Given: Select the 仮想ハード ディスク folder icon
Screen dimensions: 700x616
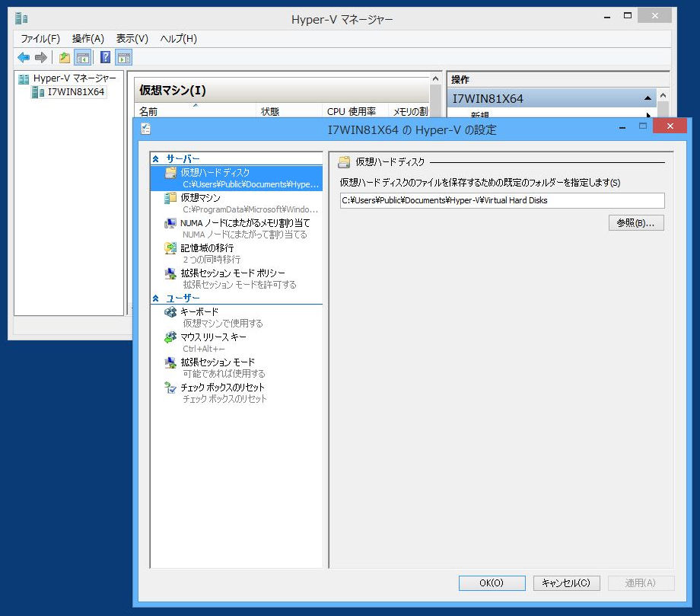Looking at the screenshot, I should click(170, 173).
